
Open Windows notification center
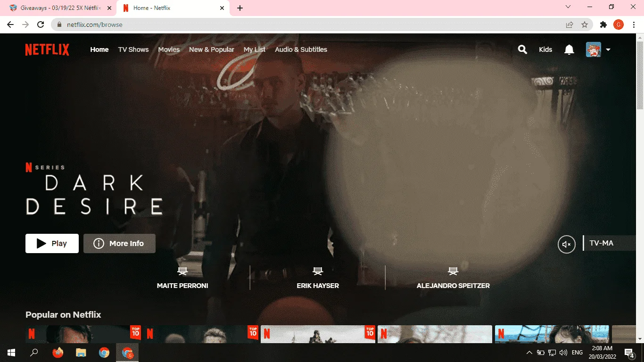click(x=629, y=353)
